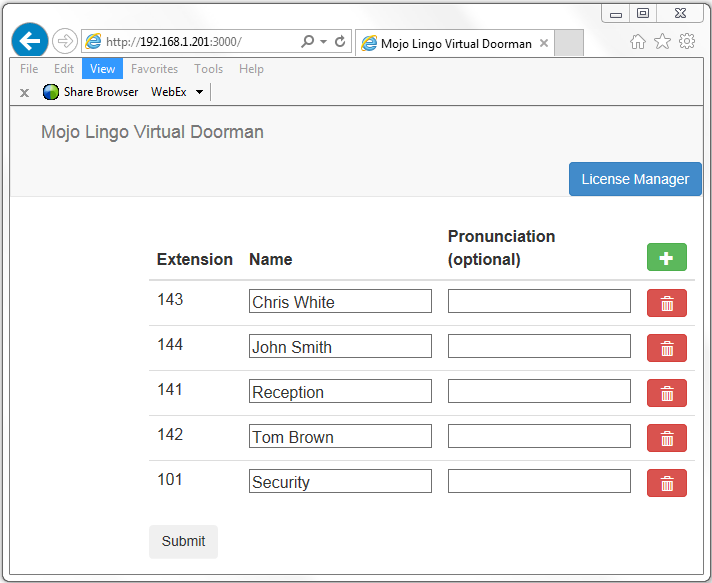Image resolution: width=712 pixels, height=583 pixels.
Task: Remove the Reception extension row
Action: tap(666, 393)
